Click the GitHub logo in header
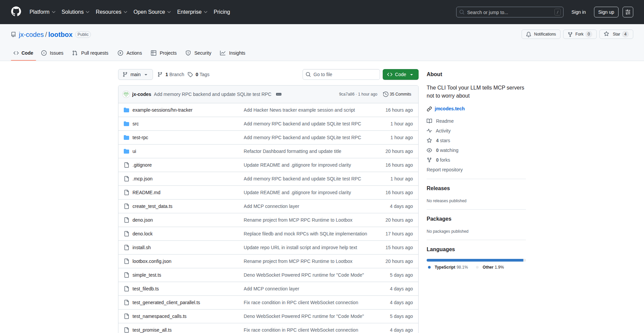The height and width of the screenshot is (333, 644). [16, 12]
